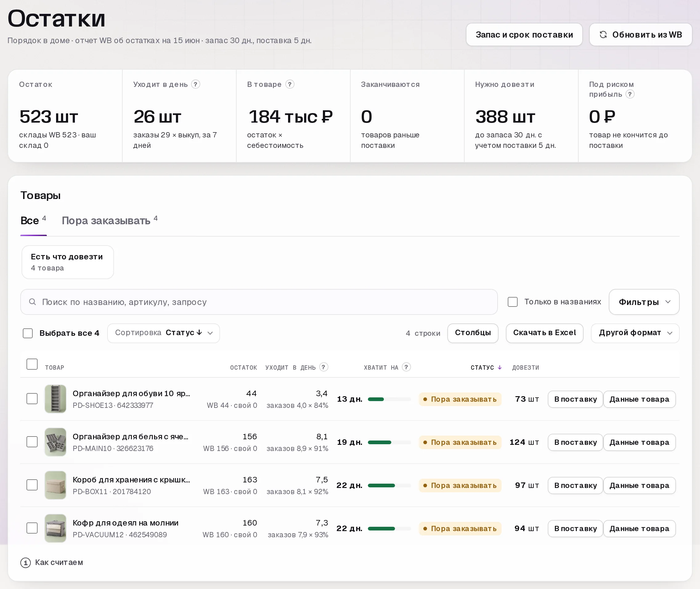700x589 pixels.
Task: Switch to Все tab
Action: point(33,221)
